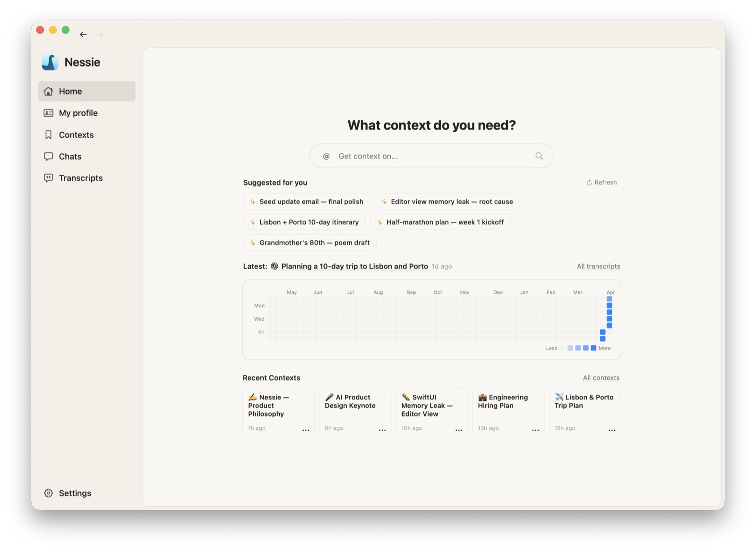Open the 'Engineering Hiring Plan' context card
Screen dimensions: 756x551
pos(508,412)
